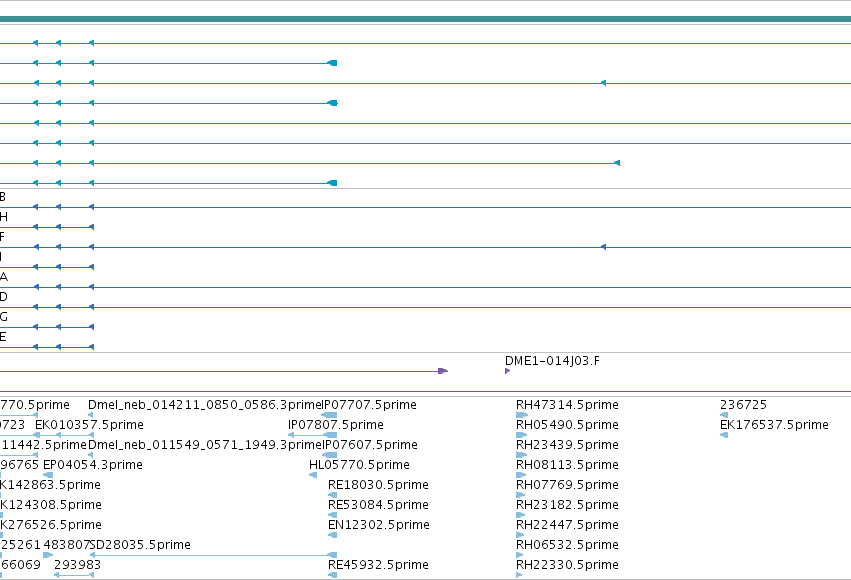The image size is (851, 580).
Task: Select the RE45932.5prime label
Action: (378, 564)
